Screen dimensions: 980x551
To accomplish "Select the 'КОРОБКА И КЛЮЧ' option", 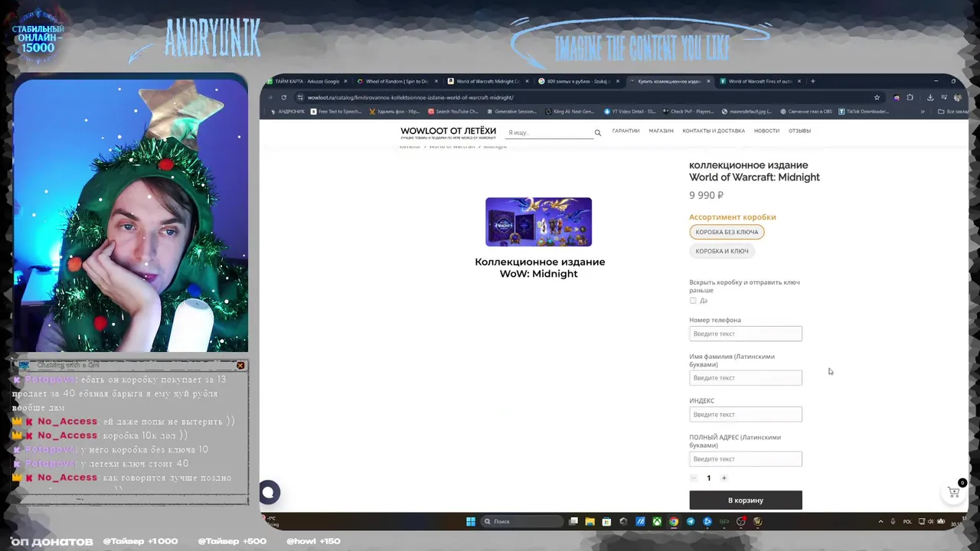I will click(x=722, y=251).
